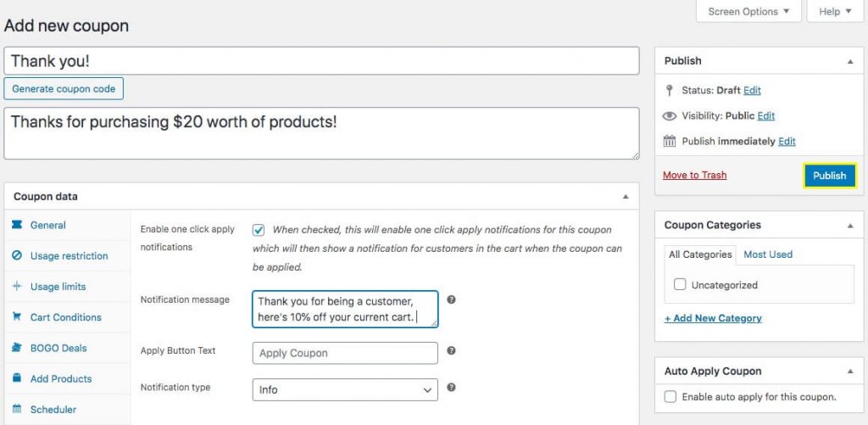Select the All Categories tab
The height and width of the screenshot is (425, 868).
(700, 254)
